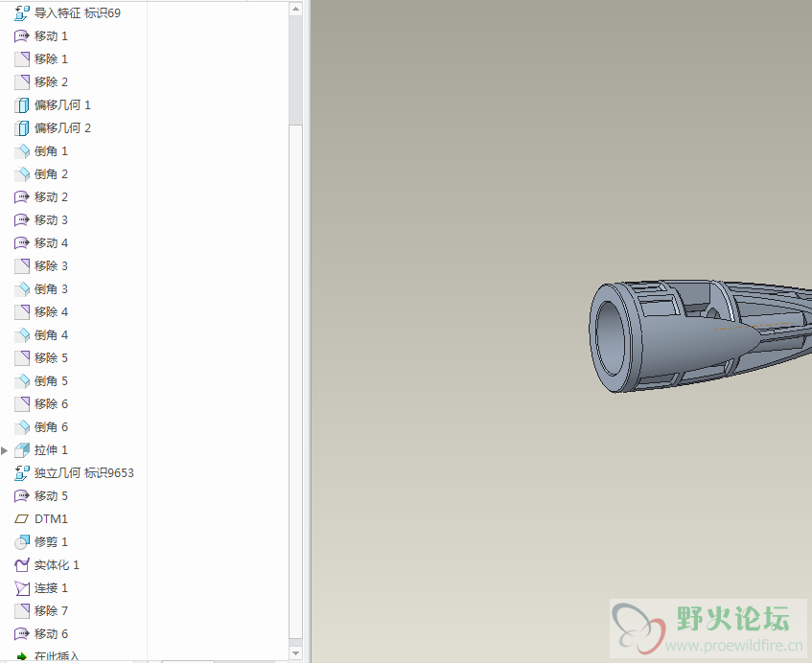This screenshot has width=812, height=663.
Task: Select the 连接 1 feature label
Action: click(x=51, y=588)
